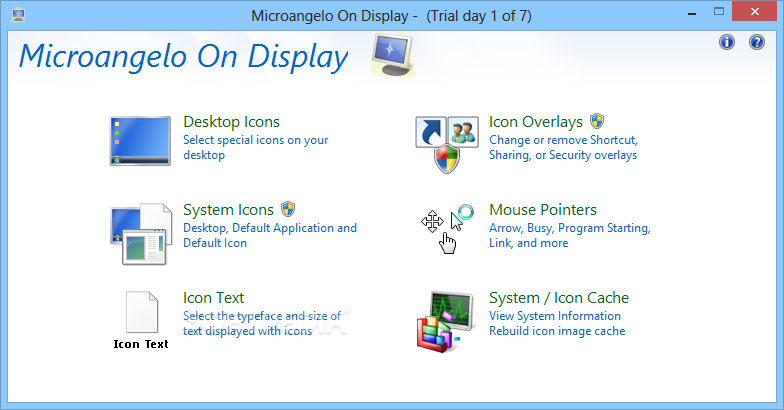Open the System Icons window graphic

141,234
